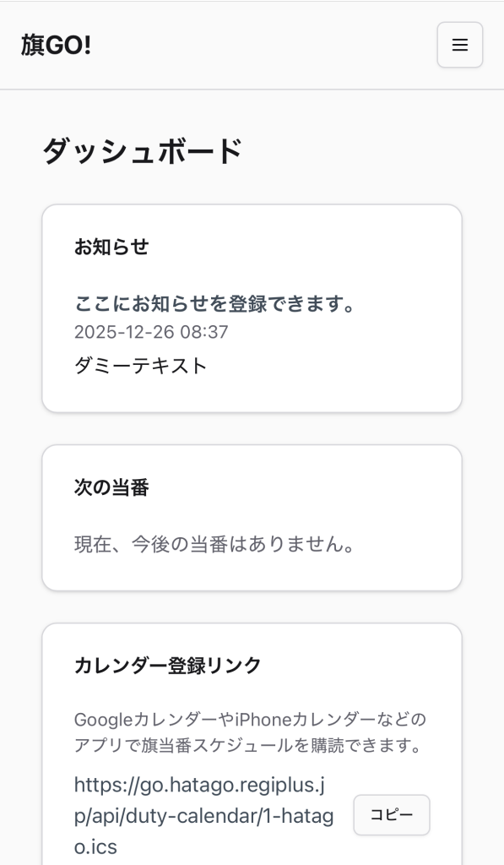This screenshot has width=504, height=865.
Task: Switch to the ダッシュボード view
Action: (x=142, y=150)
